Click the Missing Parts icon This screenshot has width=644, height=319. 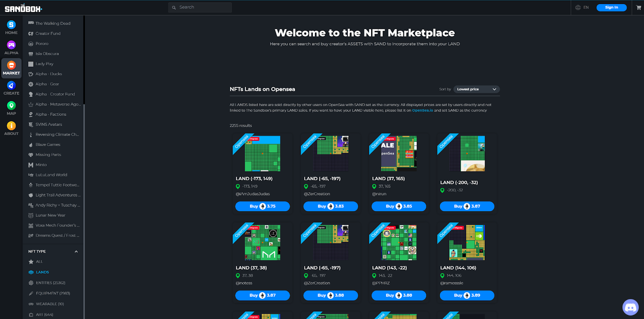click(31, 155)
